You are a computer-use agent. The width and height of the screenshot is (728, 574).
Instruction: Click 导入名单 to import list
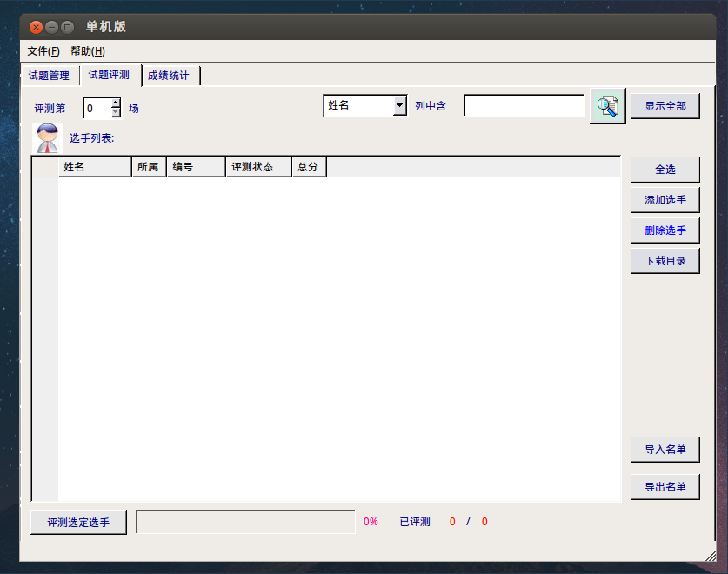click(x=665, y=450)
